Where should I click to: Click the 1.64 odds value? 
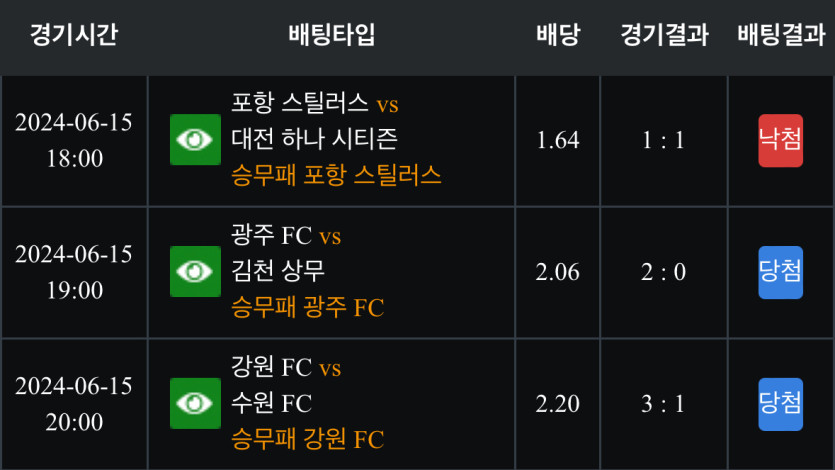click(x=558, y=140)
